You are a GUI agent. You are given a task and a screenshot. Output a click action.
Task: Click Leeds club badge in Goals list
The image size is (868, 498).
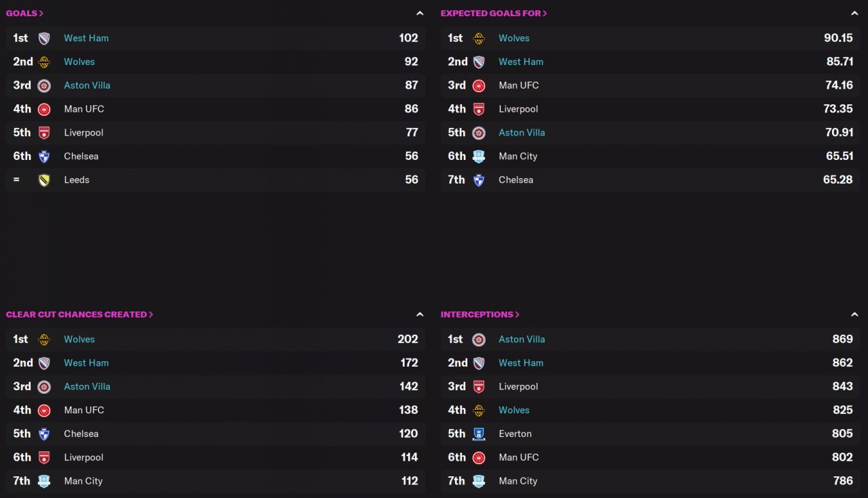click(44, 180)
